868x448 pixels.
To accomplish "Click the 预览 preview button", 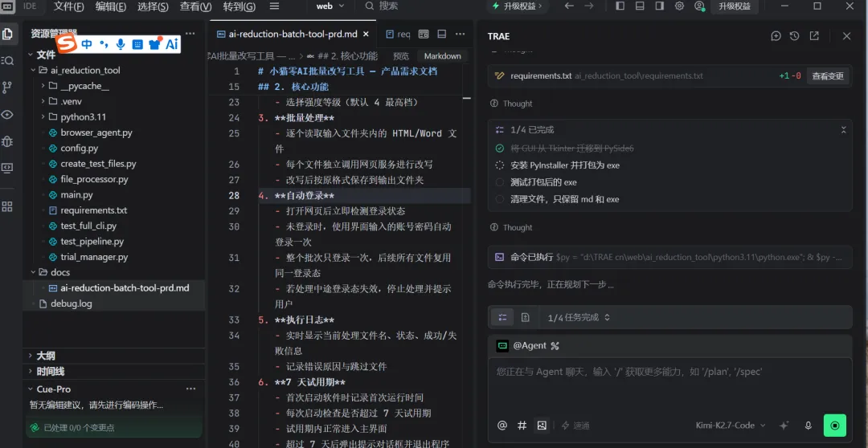I will click(401, 56).
